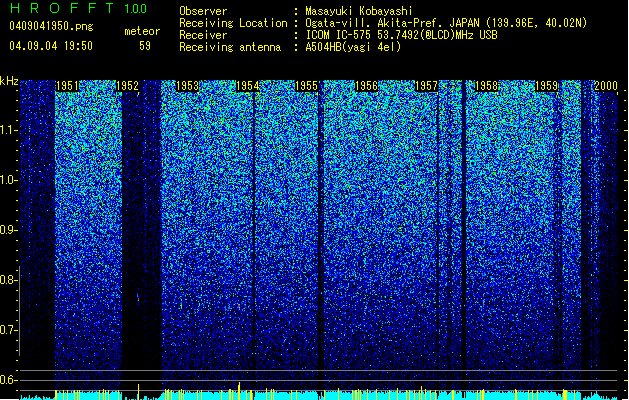629x400 pixels.
Task: Click the 1959 time marker
Action: coord(546,86)
